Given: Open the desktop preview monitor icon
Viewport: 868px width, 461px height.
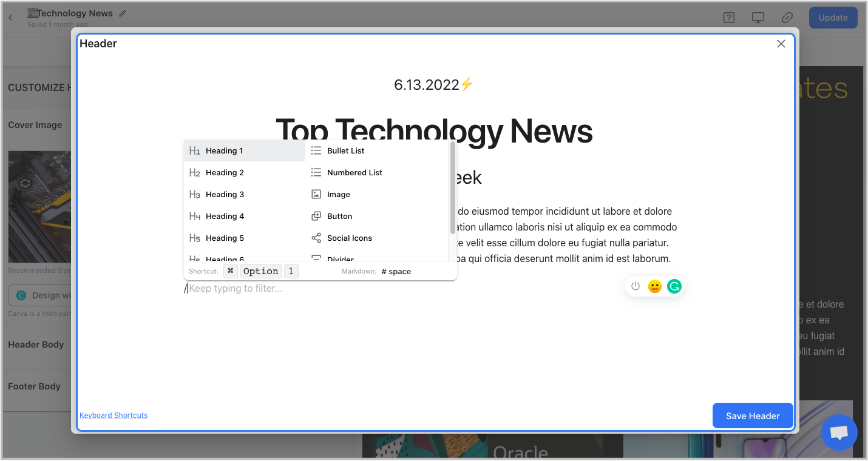Looking at the screenshot, I should [758, 18].
